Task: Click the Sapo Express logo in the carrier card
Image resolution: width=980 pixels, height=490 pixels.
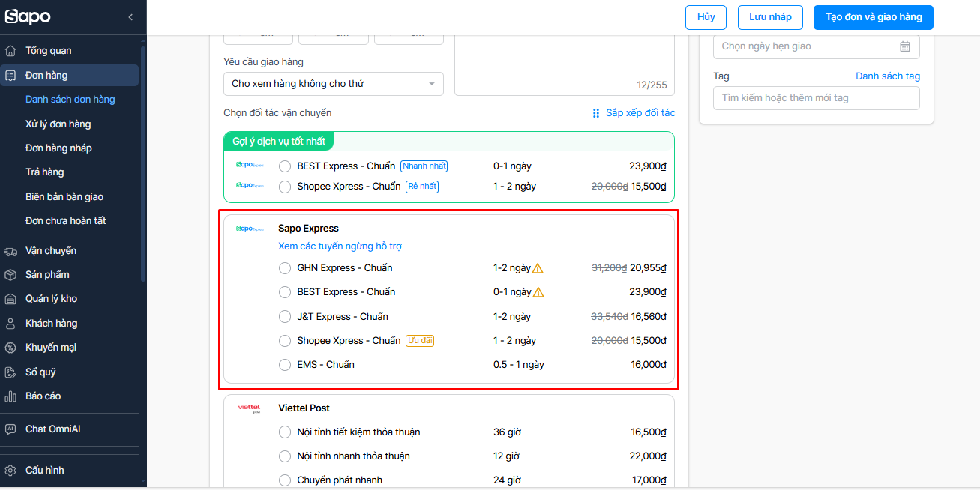Action: [250, 229]
